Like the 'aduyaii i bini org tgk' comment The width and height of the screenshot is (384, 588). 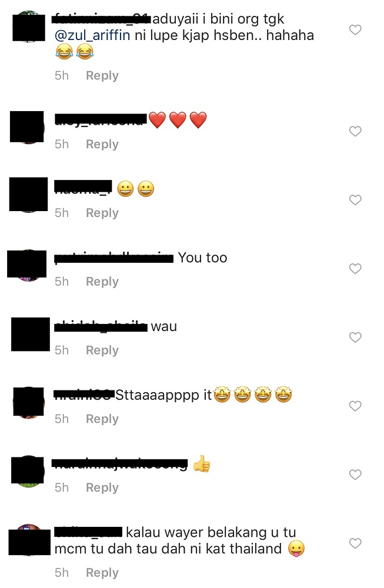tap(355, 29)
